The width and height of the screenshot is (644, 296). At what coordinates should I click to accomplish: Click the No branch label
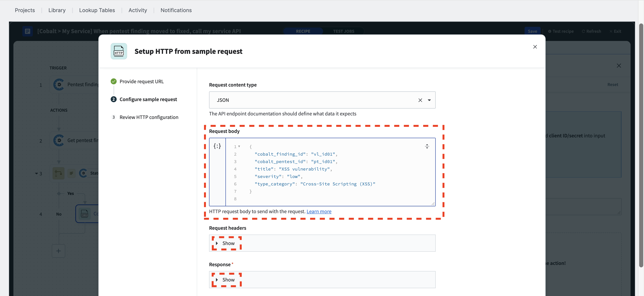59,214
